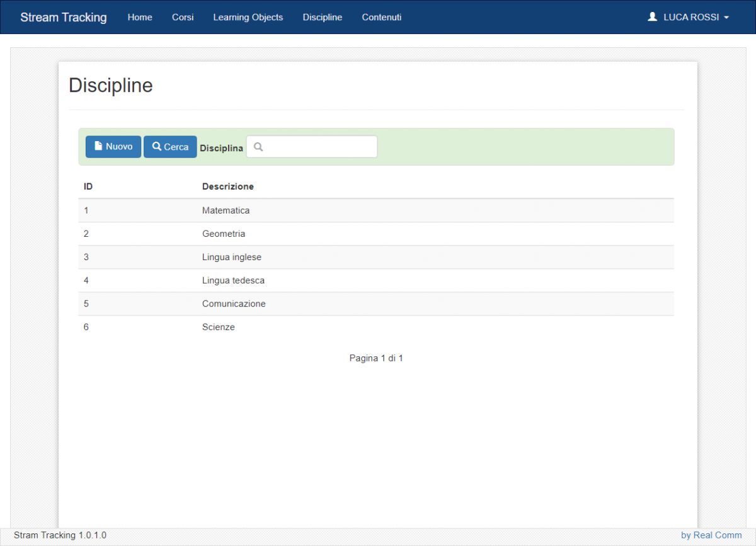Select the Matematica row
The height and width of the screenshot is (546, 756).
point(226,210)
